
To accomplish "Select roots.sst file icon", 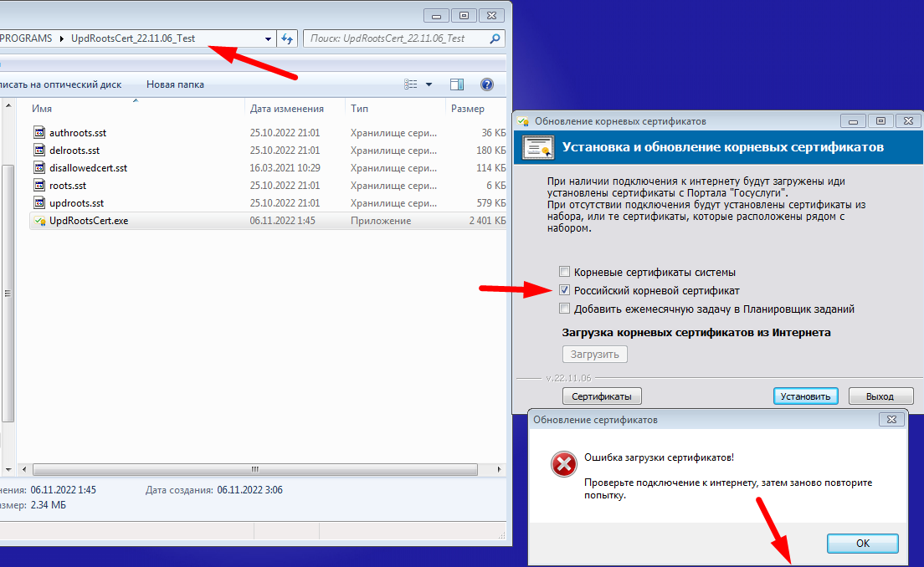I will point(38,186).
